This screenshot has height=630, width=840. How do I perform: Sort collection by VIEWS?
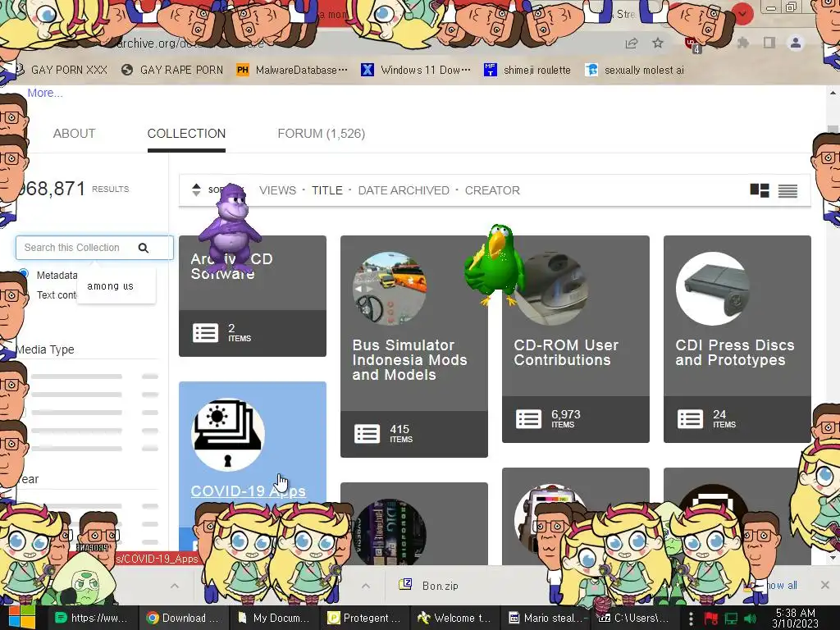coord(277,190)
